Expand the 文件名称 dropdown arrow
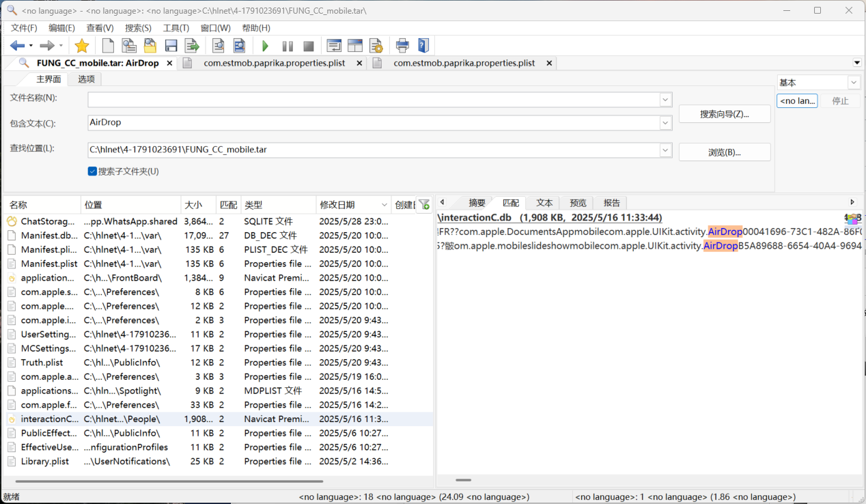866x504 pixels. click(x=665, y=100)
